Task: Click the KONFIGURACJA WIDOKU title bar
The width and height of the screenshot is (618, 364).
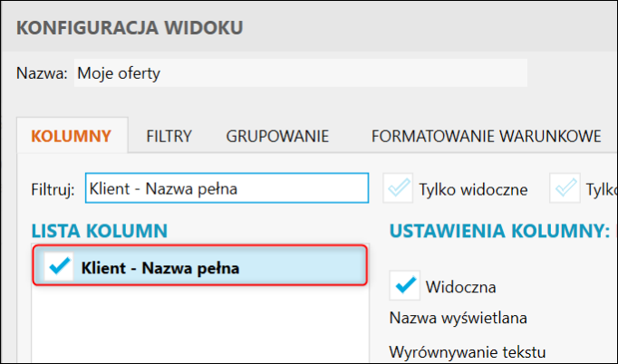Action: pos(130,28)
